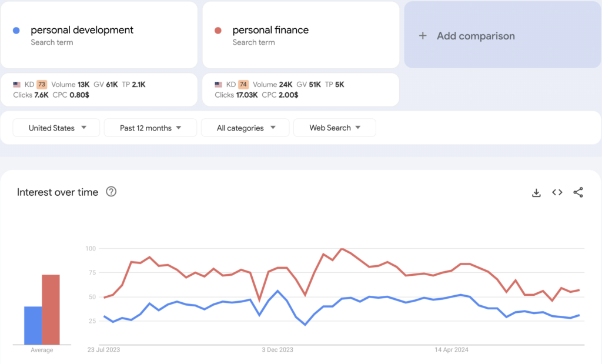Click the Interest over time heading
The width and height of the screenshot is (602, 364).
pos(57,192)
